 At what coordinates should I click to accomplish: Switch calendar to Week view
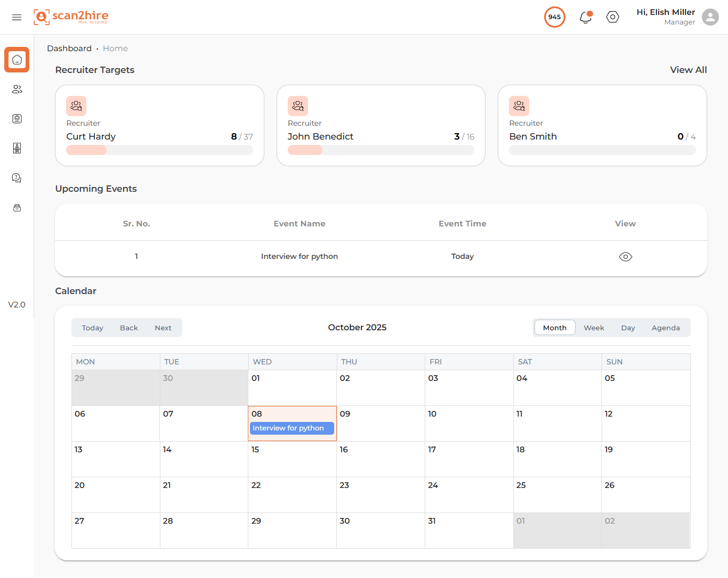click(x=594, y=328)
